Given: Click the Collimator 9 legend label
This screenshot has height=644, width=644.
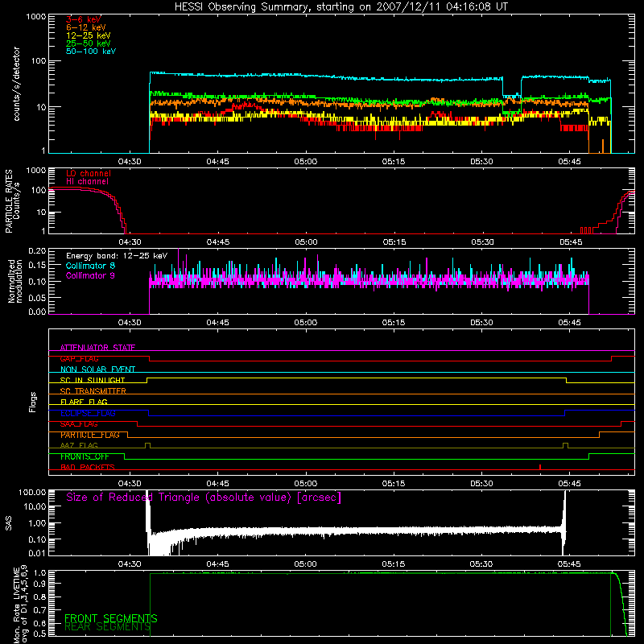Looking at the screenshot, I should [x=90, y=275].
